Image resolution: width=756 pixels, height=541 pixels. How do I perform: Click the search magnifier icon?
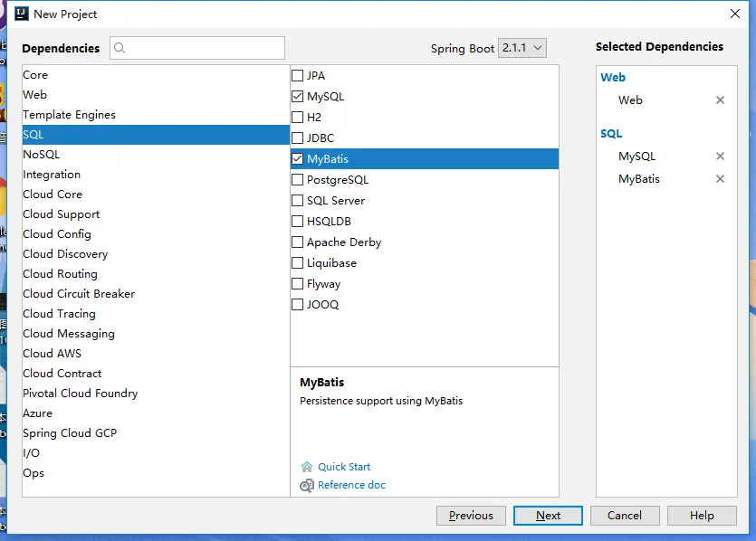click(120, 48)
